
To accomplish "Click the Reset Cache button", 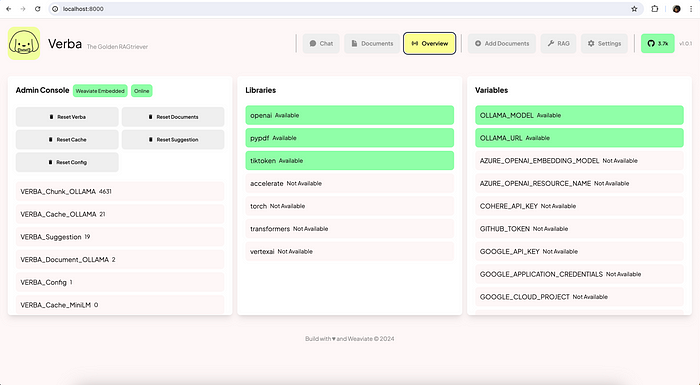I will [67, 140].
